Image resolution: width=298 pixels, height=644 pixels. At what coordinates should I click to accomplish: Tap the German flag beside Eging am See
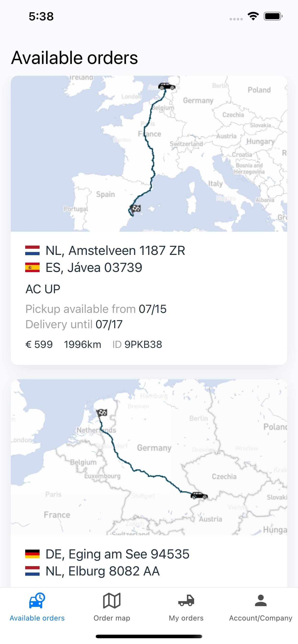coord(32,554)
